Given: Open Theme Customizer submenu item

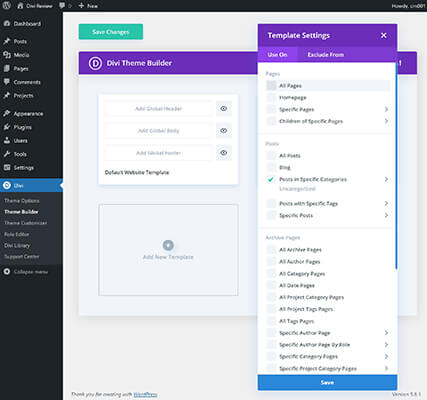Looking at the screenshot, I should tap(26, 223).
